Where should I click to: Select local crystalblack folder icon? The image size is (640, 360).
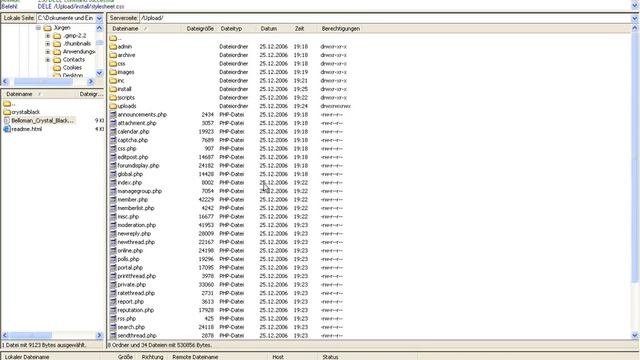(7, 112)
